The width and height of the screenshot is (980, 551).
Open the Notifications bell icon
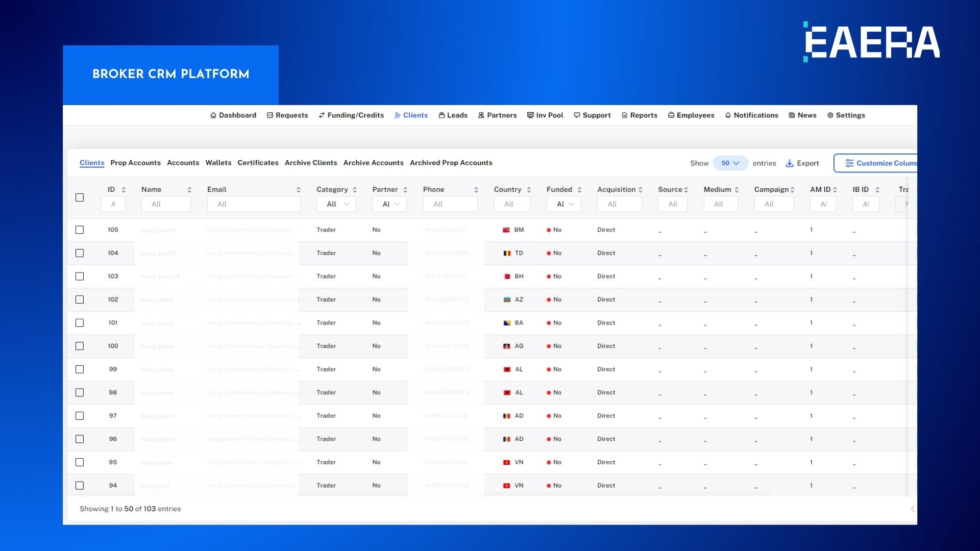[x=728, y=115]
